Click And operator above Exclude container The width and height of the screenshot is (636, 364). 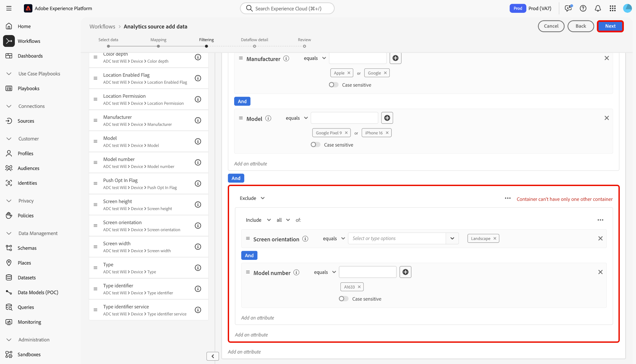pos(236,178)
